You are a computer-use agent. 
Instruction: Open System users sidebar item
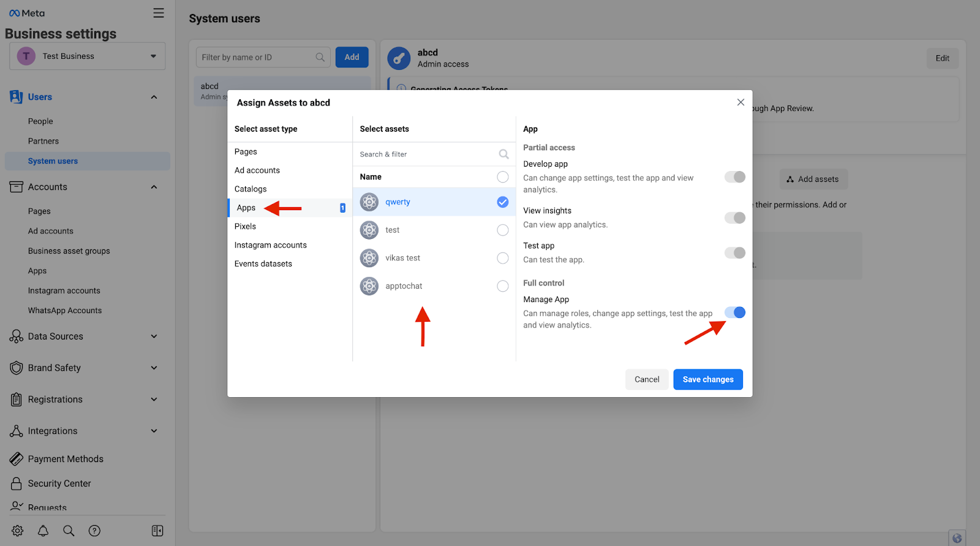88,161
